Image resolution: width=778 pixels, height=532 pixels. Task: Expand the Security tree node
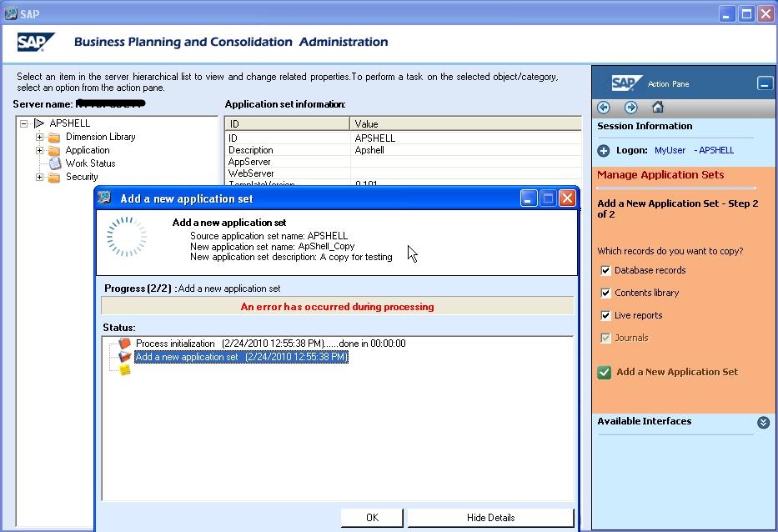40,177
